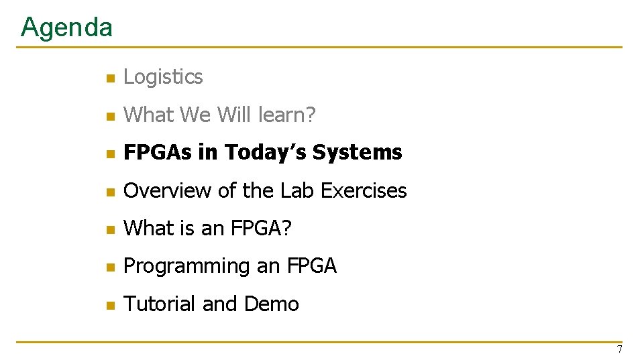Click the bullet next to What is an FPGA
Viewport: 644px width, 362px height.
tap(111, 230)
